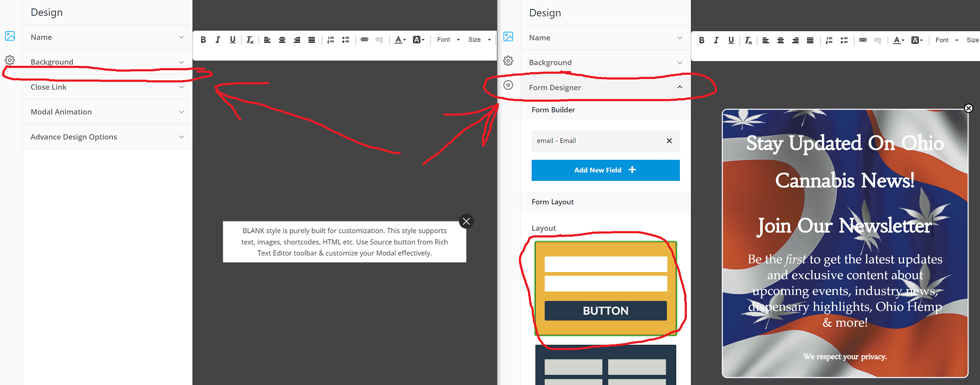The image size is (980, 385).
Task: Click the insert link icon in left toolbar
Action: coord(364,40)
